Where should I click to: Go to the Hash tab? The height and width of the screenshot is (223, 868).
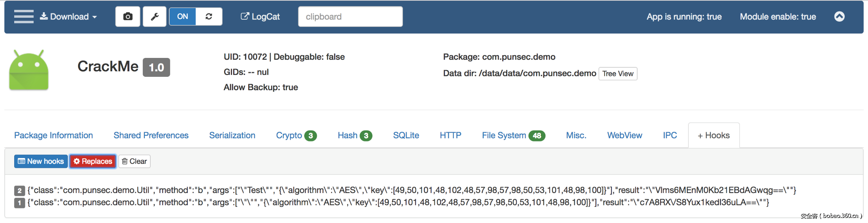[355, 136]
